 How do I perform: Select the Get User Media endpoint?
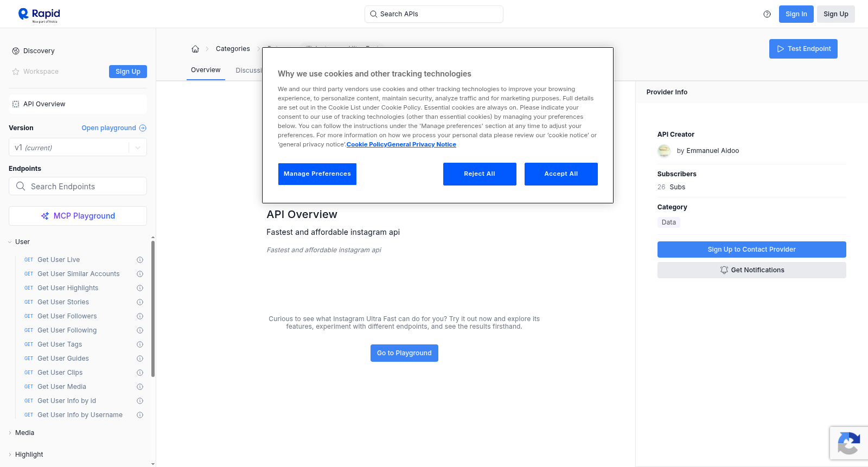(x=62, y=387)
